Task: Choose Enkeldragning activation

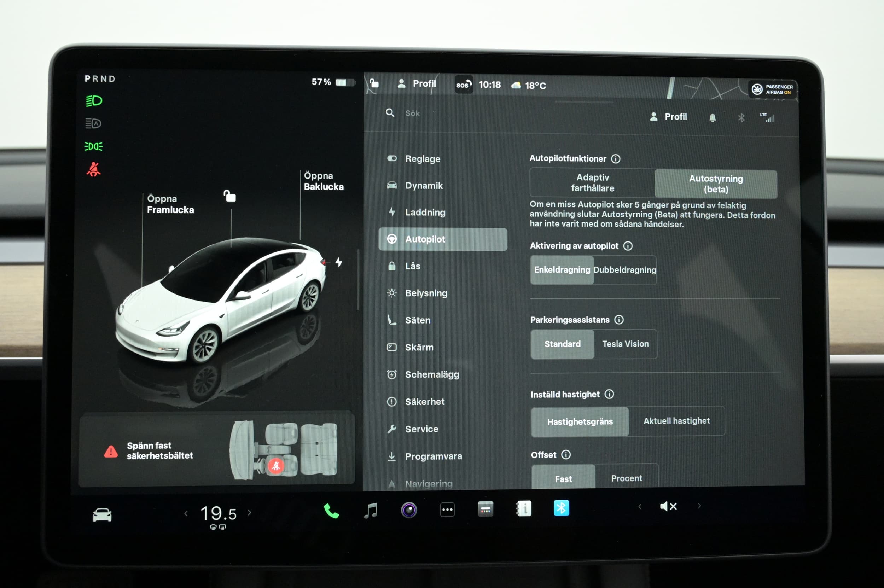Action: 562,270
